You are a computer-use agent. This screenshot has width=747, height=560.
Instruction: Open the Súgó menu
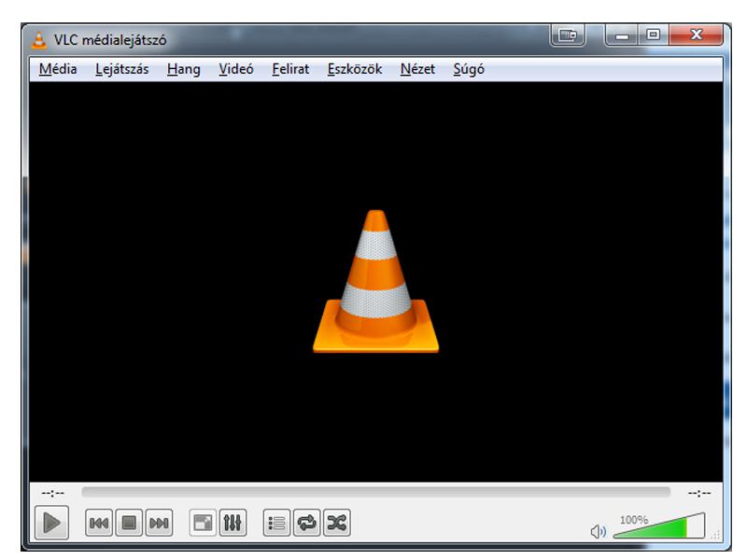[469, 69]
